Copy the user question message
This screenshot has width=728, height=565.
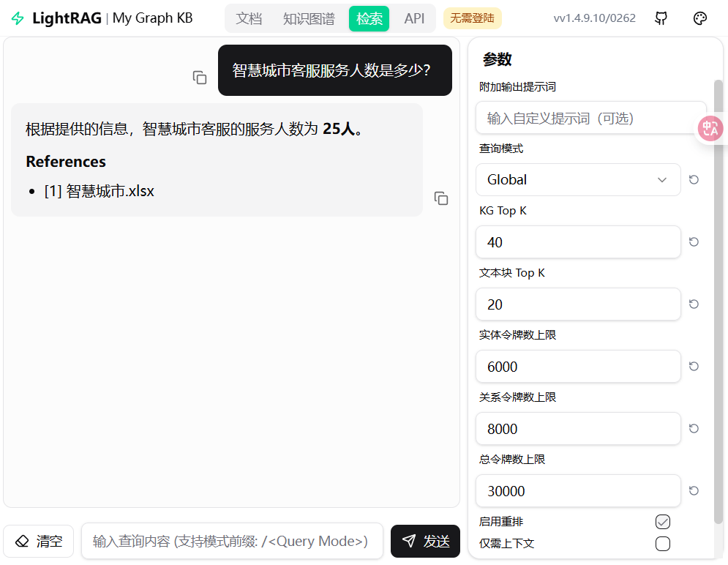200,78
